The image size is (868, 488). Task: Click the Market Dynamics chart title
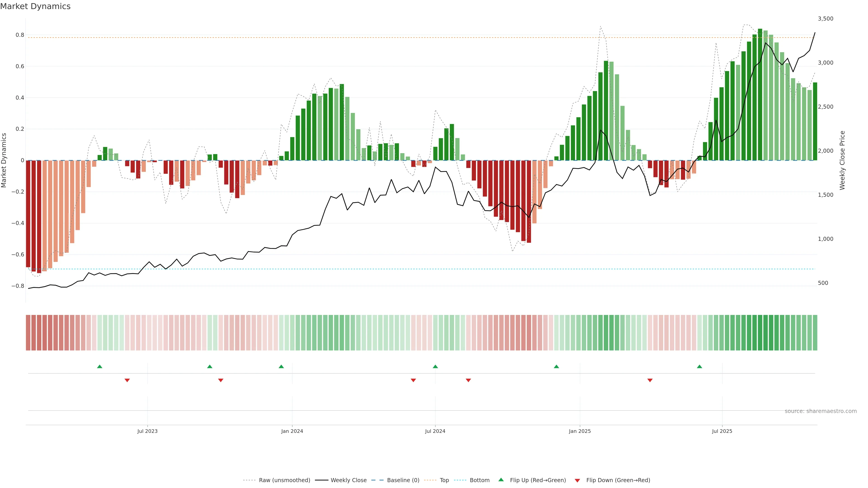35,6
